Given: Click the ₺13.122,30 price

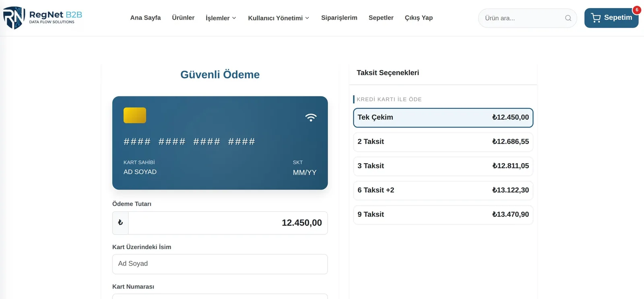Looking at the screenshot, I should 510,190.
